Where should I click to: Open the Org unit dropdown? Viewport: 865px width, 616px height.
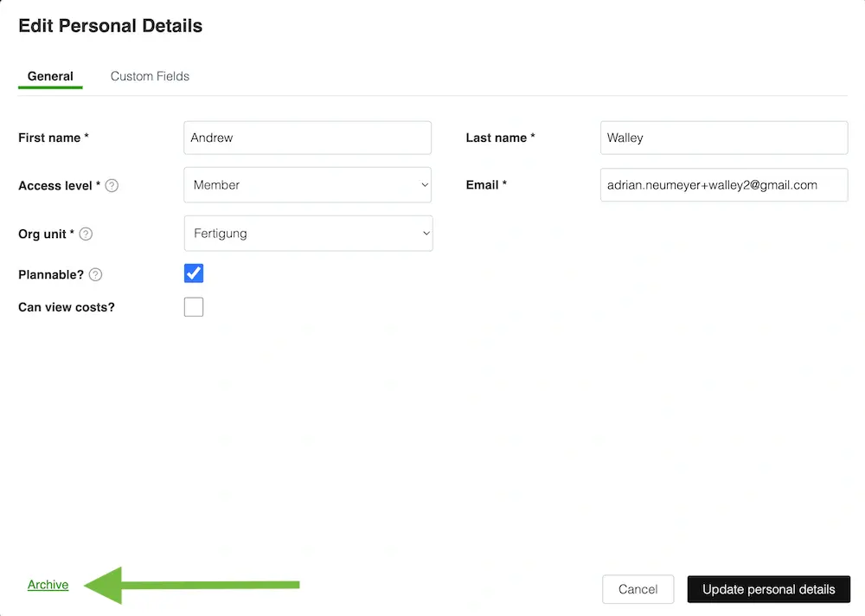coord(307,233)
